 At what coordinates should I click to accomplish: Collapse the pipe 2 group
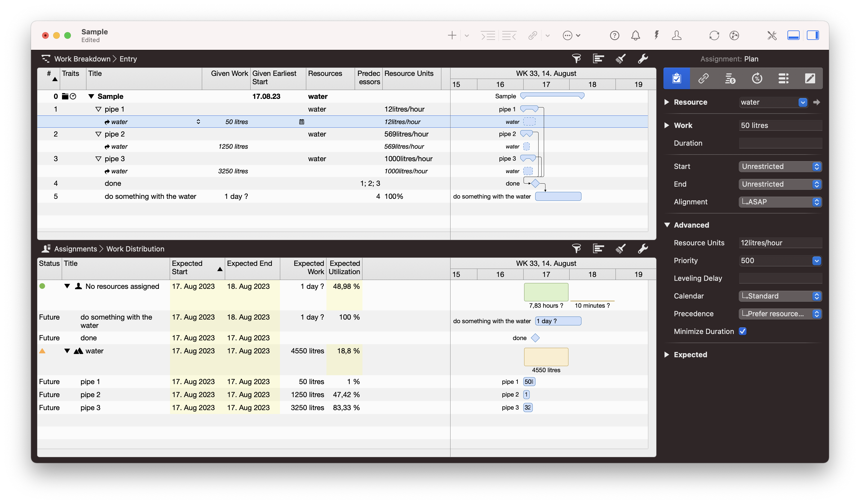point(98,134)
